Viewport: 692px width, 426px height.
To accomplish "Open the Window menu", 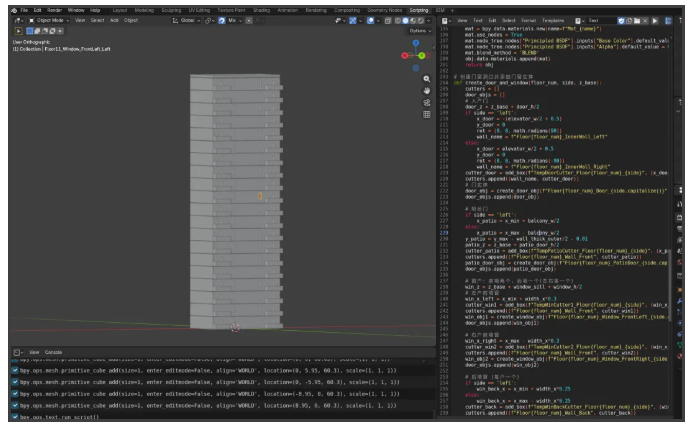I will pyautogui.click(x=76, y=10).
